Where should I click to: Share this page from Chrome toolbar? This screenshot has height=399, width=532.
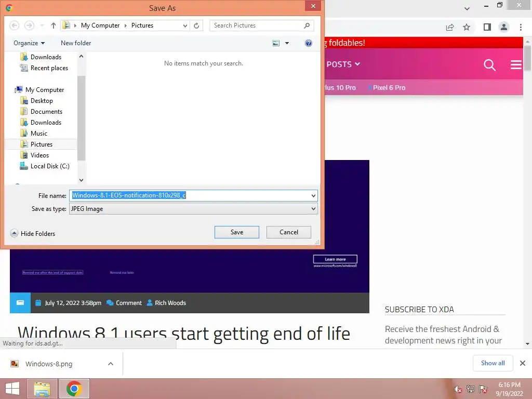[450, 27]
